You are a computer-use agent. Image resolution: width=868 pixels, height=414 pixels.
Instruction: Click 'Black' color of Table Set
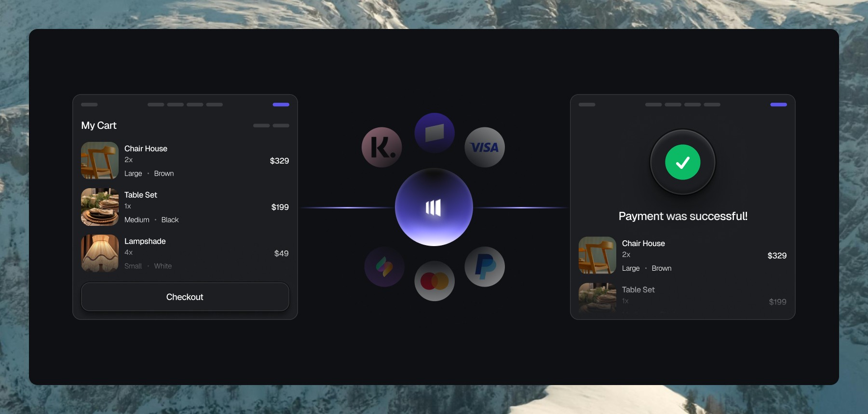click(170, 220)
